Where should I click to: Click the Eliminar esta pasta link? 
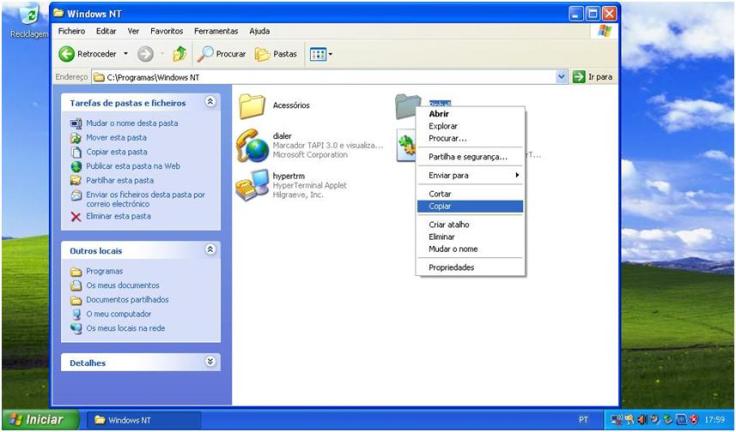tap(118, 216)
